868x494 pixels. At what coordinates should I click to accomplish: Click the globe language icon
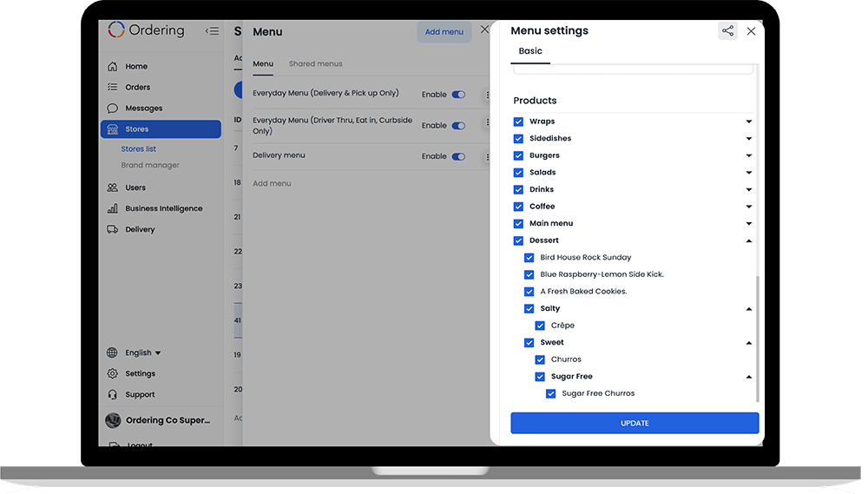click(112, 352)
